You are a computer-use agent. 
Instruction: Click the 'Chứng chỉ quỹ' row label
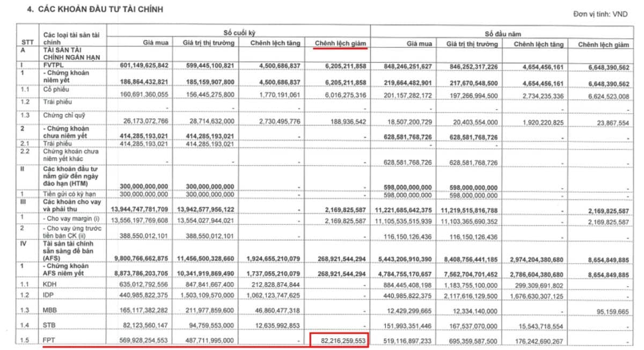point(62,115)
